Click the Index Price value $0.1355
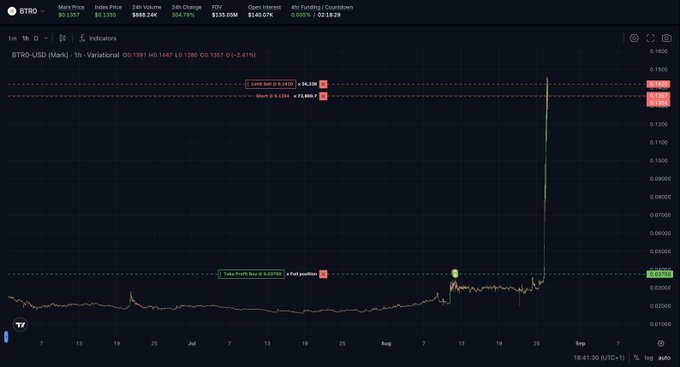680x367 pixels. [105, 15]
